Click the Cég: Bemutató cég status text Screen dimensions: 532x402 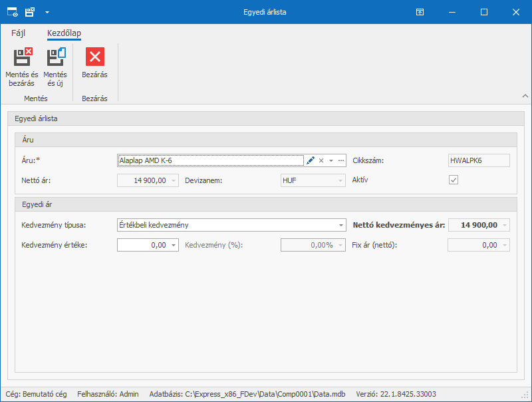pos(36,394)
